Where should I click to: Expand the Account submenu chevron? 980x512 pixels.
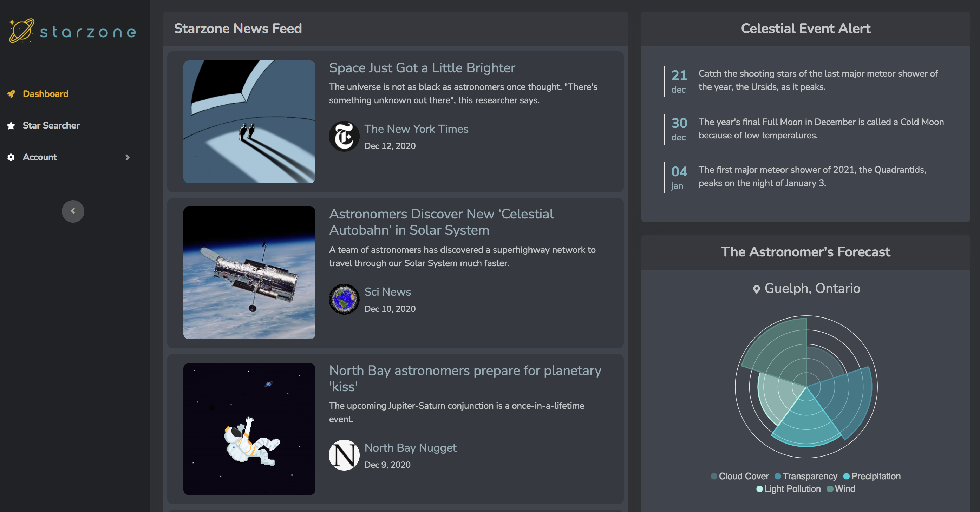(x=128, y=157)
